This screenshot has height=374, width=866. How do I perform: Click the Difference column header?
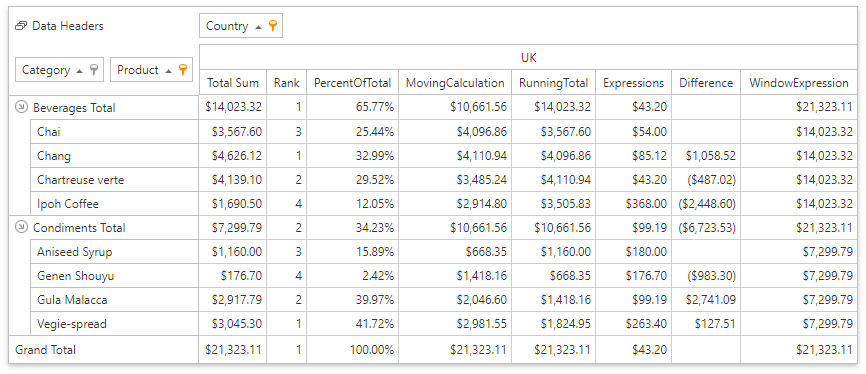coord(706,83)
